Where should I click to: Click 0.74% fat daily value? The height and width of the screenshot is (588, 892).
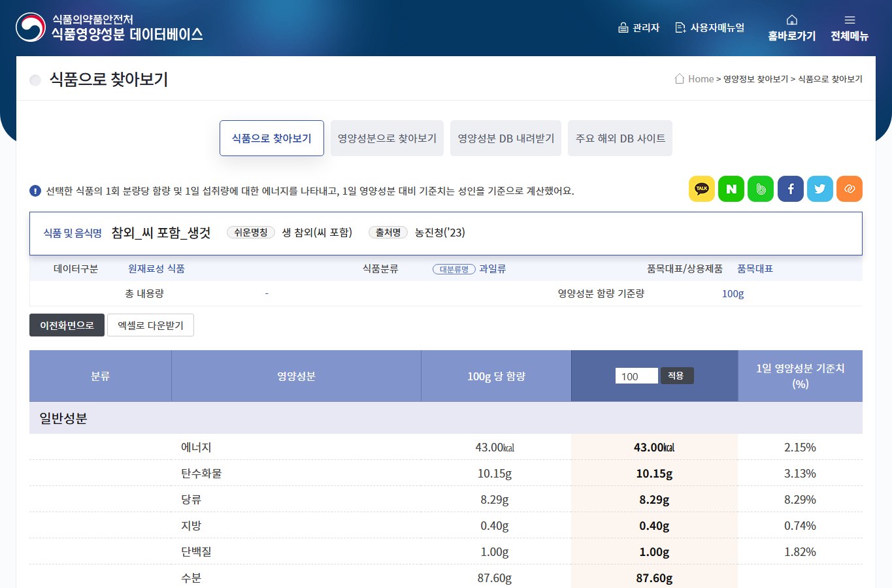800,526
